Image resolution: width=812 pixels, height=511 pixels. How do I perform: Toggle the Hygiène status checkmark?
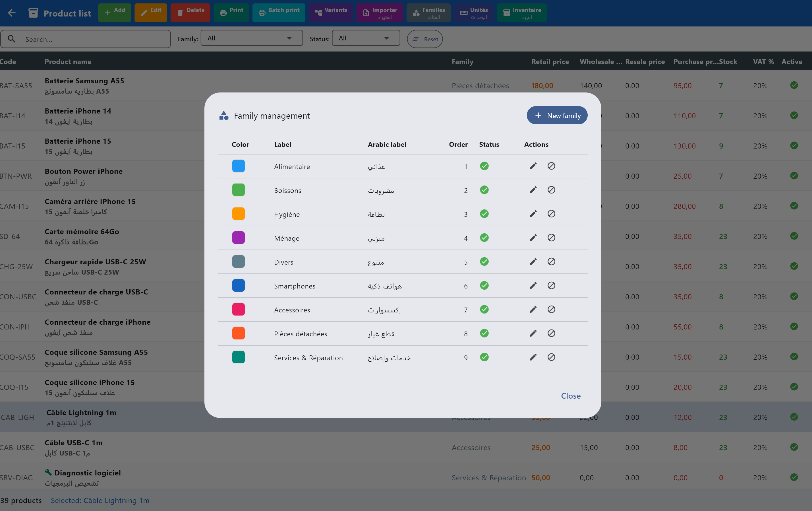point(484,214)
